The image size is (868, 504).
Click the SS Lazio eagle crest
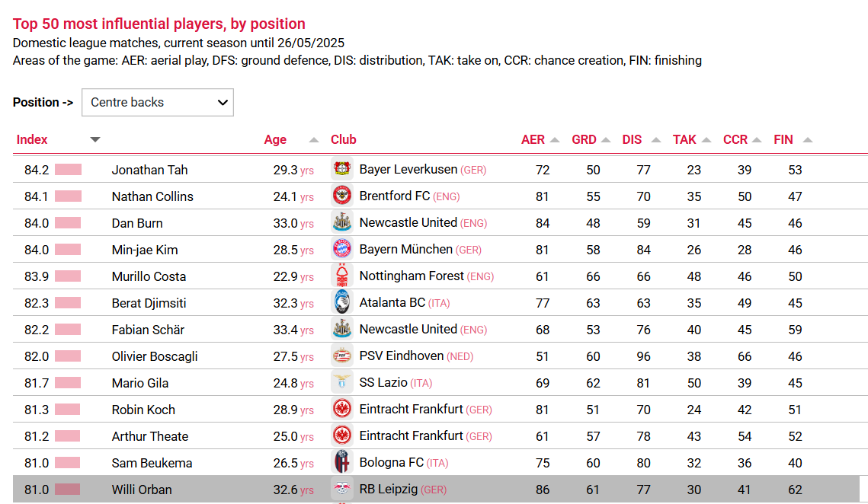point(342,382)
